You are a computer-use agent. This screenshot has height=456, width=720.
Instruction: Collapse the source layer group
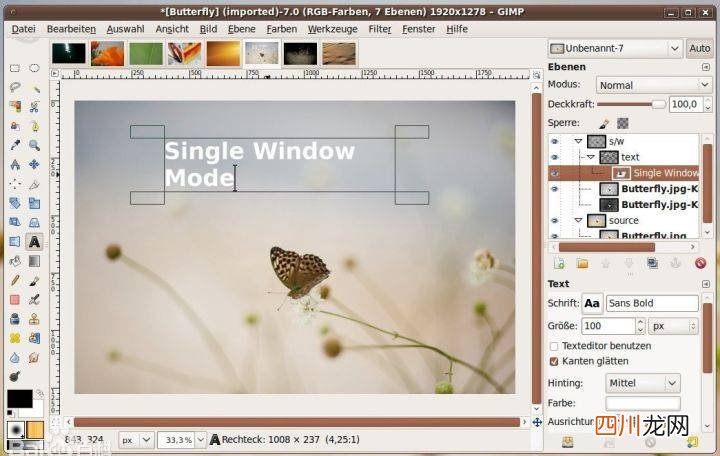[x=579, y=221]
